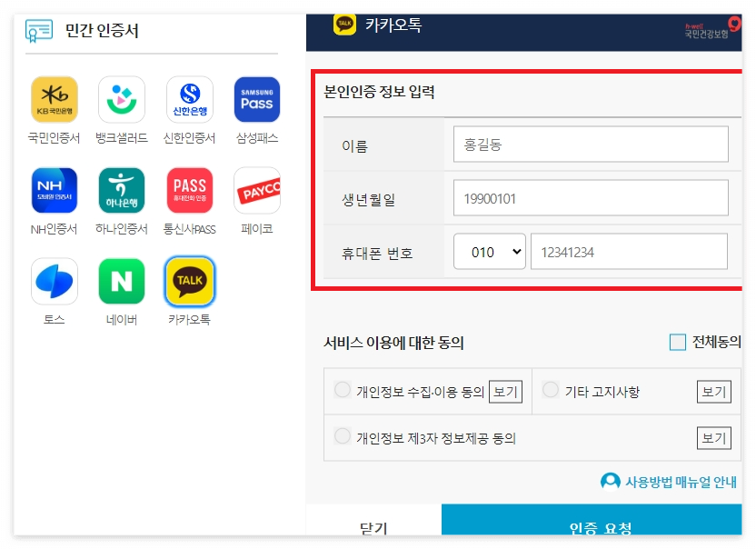Viewport: 756px width, 549px height.
Task: Click the 본인인증 정보 입력 heading
Action: coord(379,92)
